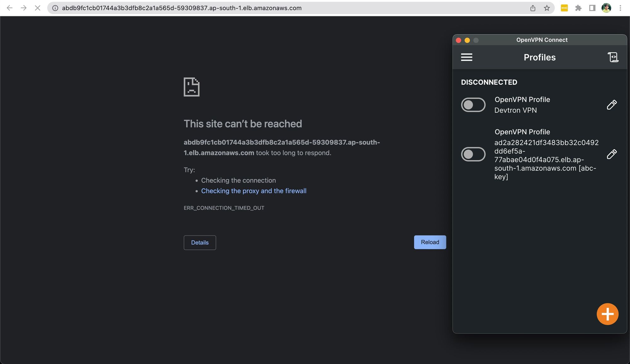Click the Reload button
The height and width of the screenshot is (364, 630).
429,242
